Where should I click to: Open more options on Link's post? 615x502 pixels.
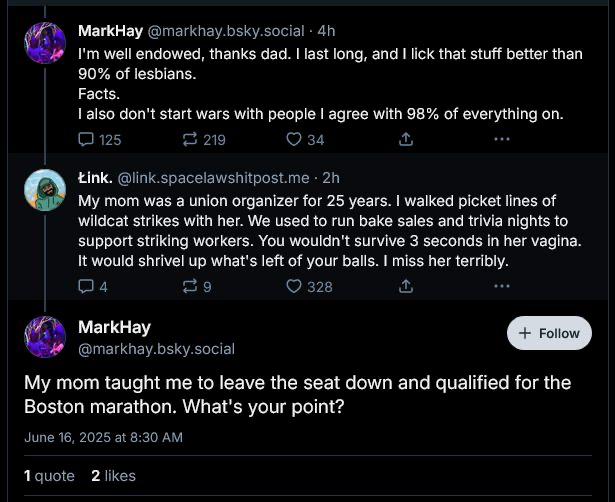(x=502, y=287)
